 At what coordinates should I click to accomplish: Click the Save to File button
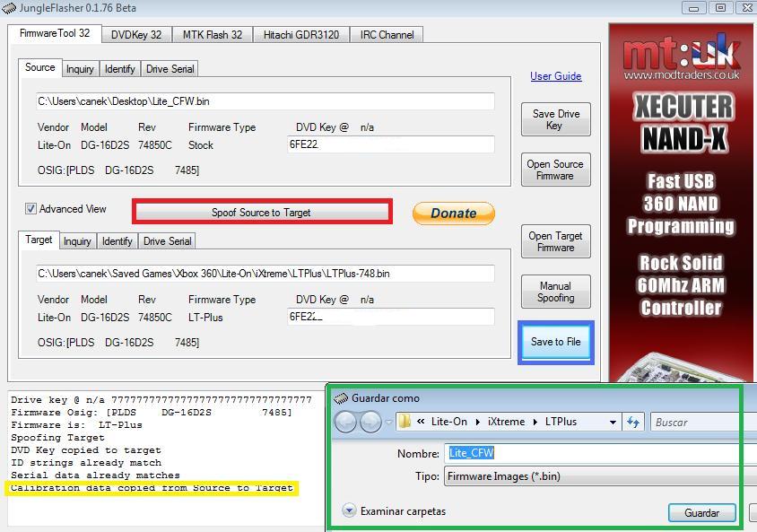click(555, 342)
